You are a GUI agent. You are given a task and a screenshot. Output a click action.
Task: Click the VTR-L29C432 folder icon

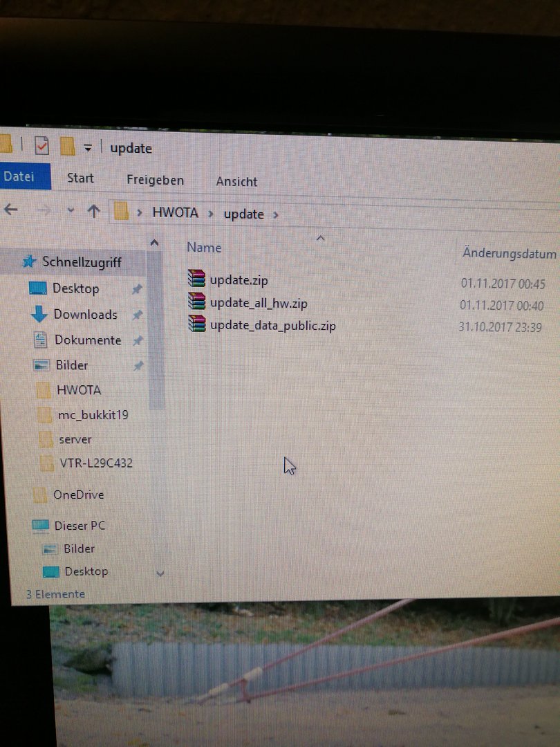[47, 463]
